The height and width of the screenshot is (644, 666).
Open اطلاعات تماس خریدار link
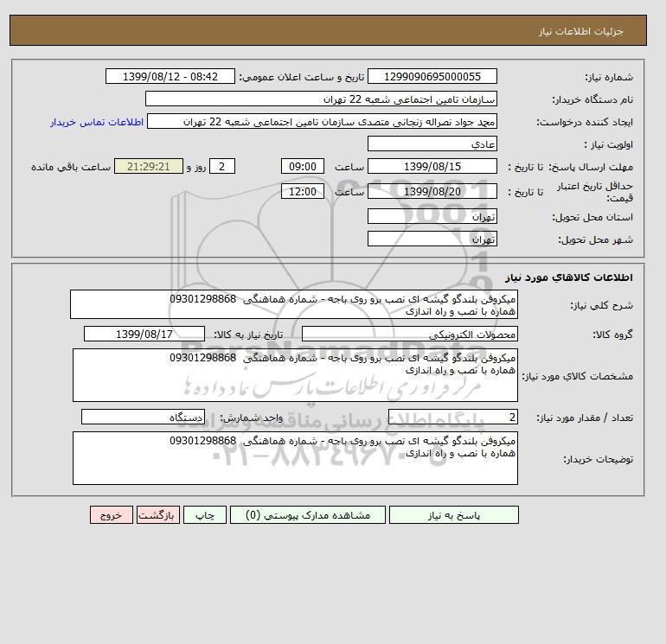pos(97,122)
